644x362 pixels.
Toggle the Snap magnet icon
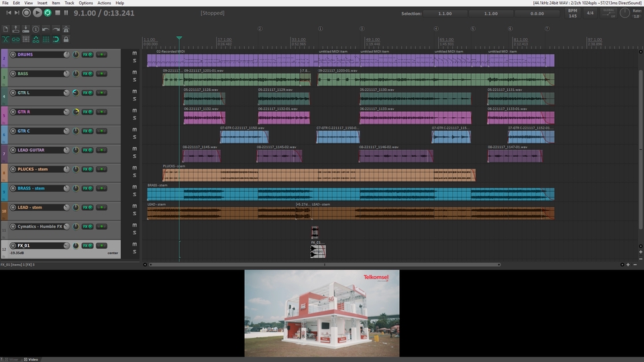[56, 40]
